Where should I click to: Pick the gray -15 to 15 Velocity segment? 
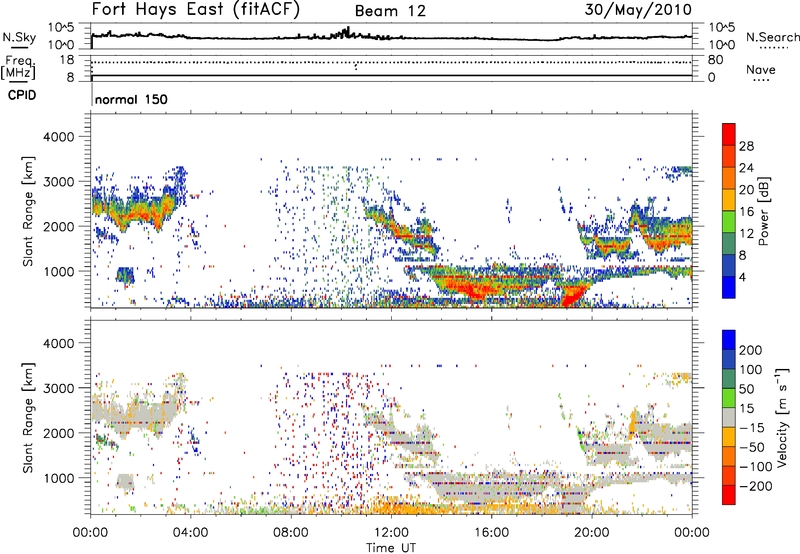coord(729,418)
